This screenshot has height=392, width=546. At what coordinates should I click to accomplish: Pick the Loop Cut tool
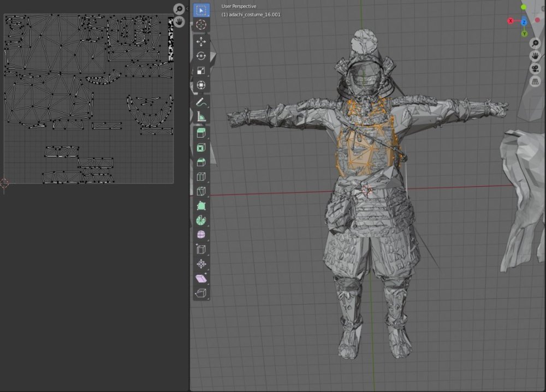(x=201, y=177)
